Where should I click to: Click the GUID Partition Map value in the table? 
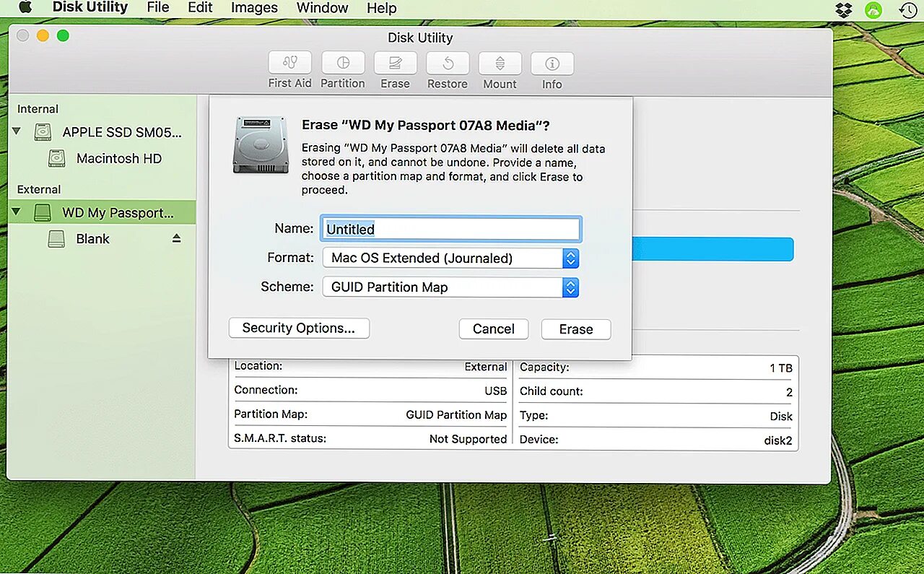click(456, 414)
